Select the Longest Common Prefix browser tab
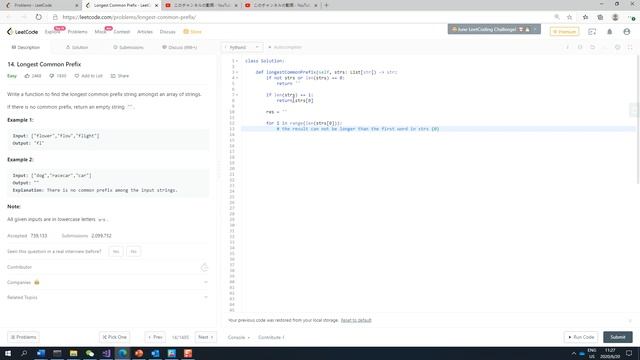The width and height of the screenshot is (640, 360). [x=121, y=5]
